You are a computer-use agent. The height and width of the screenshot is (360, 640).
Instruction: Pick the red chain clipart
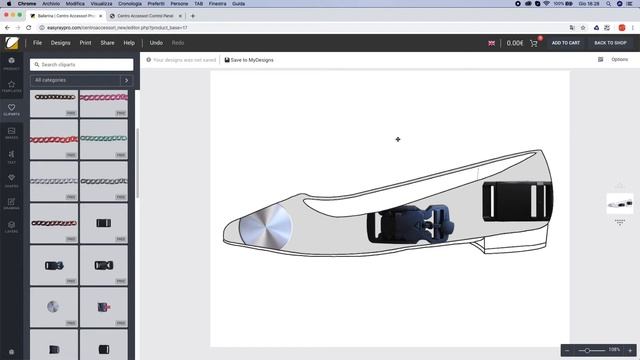click(54, 139)
